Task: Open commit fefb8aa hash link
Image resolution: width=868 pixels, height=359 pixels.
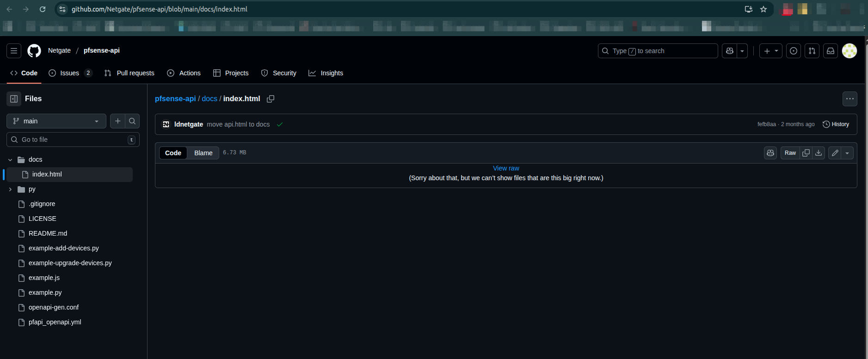Action: pos(767,124)
